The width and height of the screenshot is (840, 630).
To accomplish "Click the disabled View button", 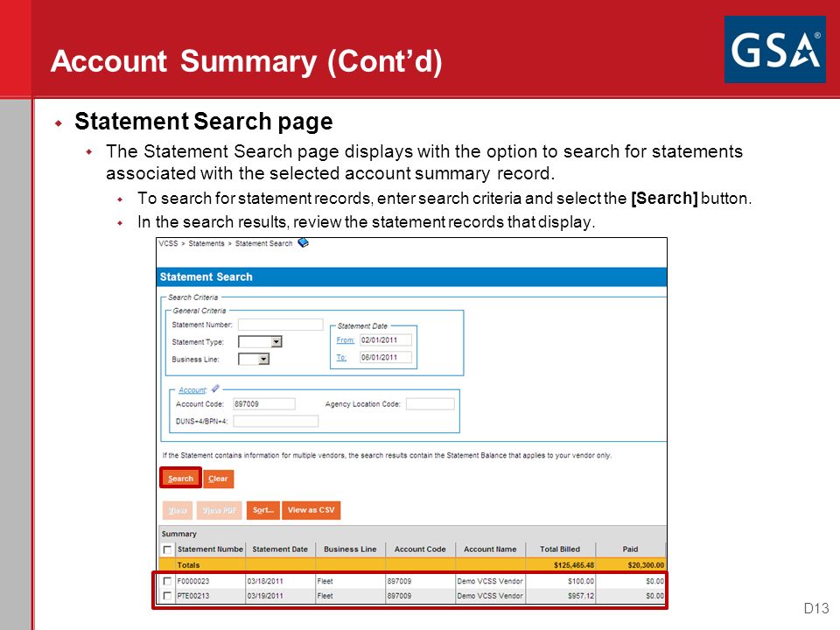I will (178, 510).
